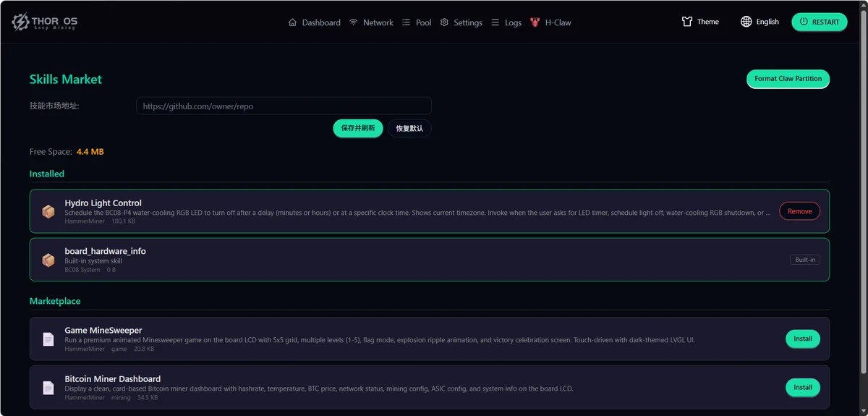Click the 恢复默认 restore default button
Image resolution: width=868 pixels, height=416 pixels.
pos(409,128)
